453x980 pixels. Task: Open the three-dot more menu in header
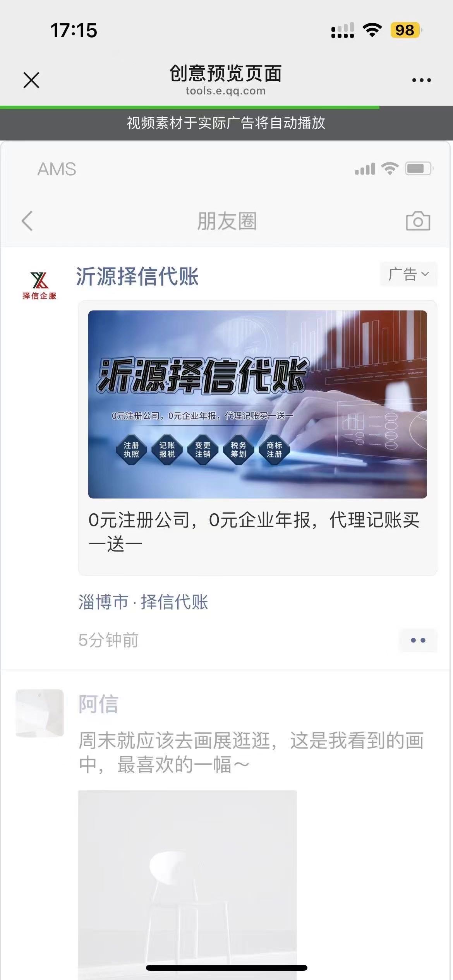click(x=421, y=80)
